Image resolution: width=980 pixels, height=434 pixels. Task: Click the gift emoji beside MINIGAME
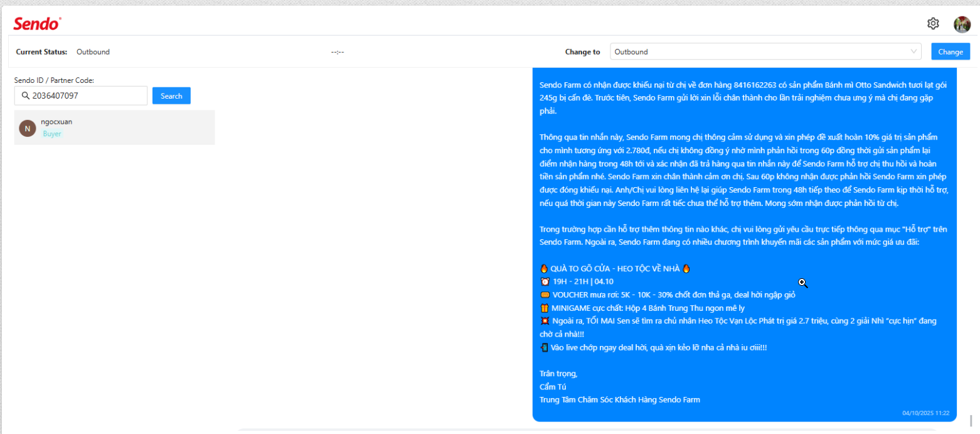[x=544, y=308]
